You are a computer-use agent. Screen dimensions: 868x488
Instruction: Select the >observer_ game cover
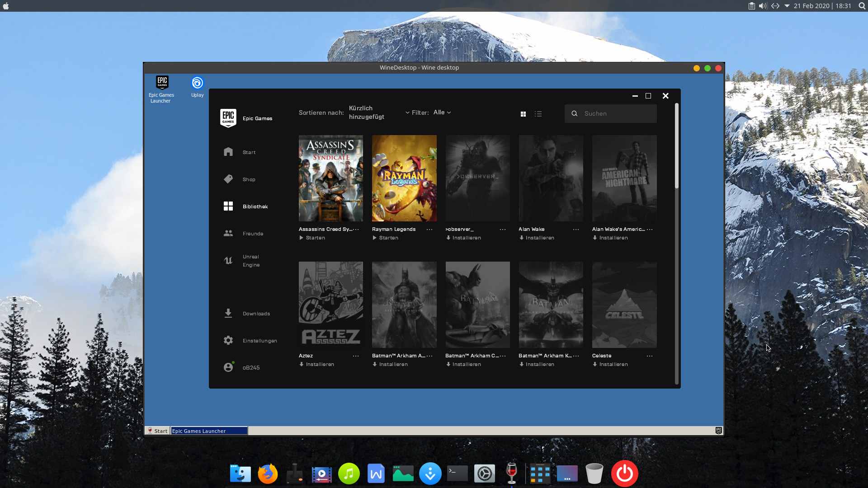pyautogui.click(x=477, y=178)
